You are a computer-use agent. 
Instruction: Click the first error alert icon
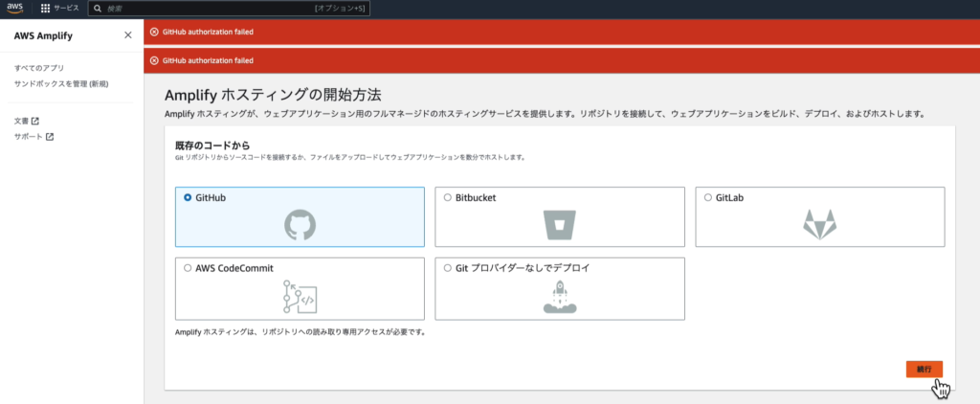(x=155, y=32)
